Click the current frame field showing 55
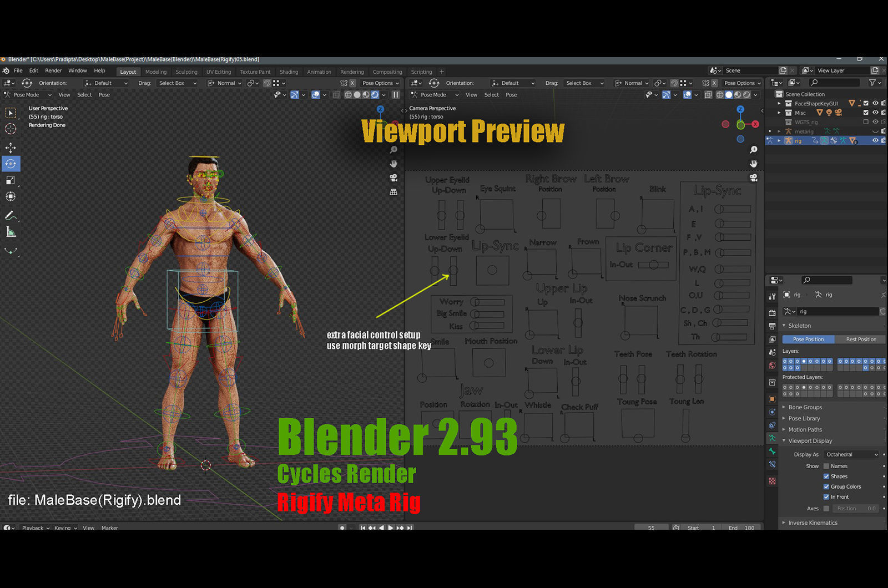Screen dimensions: 888x588 pyautogui.click(x=651, y=528)
